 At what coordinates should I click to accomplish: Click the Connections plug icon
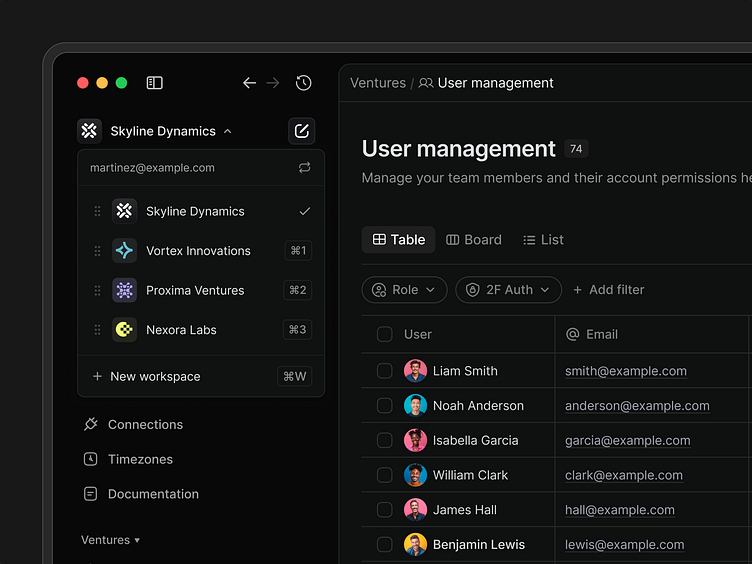point(91,424)
